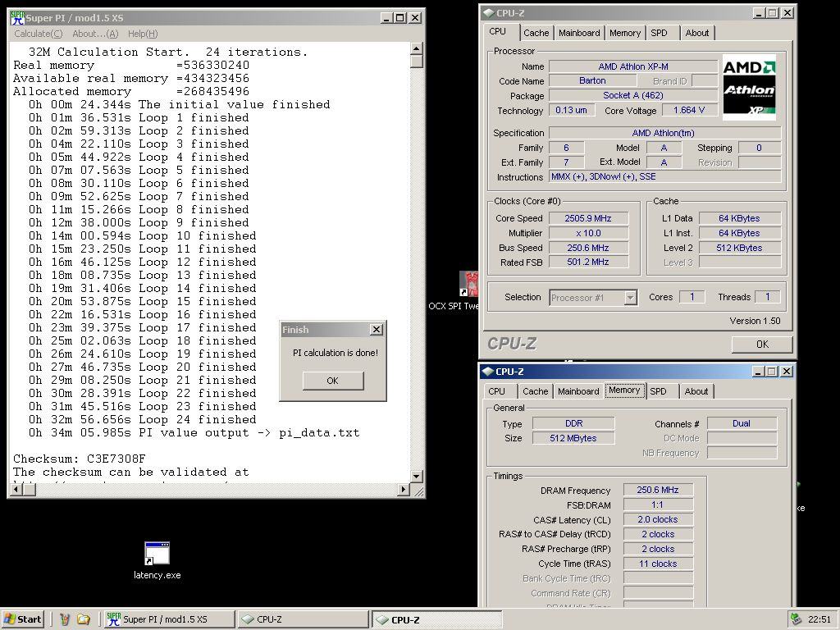Click the Channels # value Dual
This screenshot has width=840, height=630.
click(x=742, y=423)
